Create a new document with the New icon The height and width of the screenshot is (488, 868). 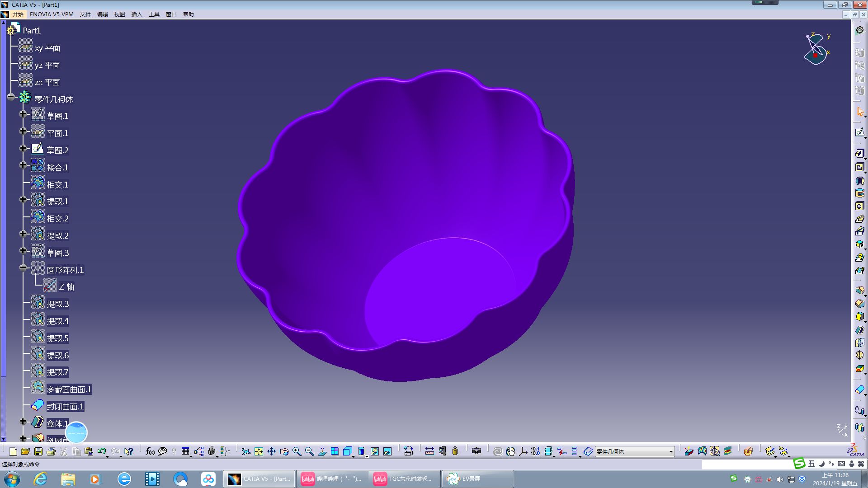pos(13,451)
